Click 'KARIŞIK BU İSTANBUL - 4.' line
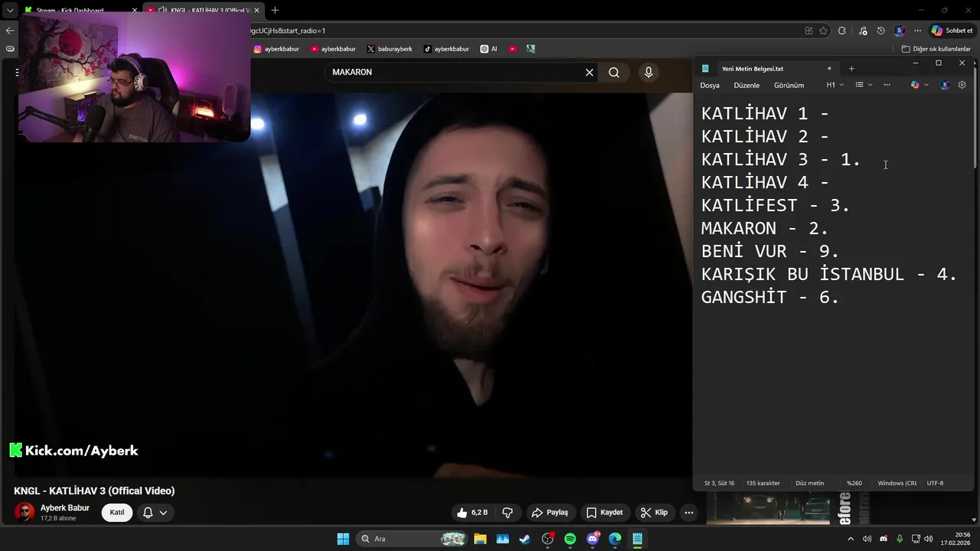Viewport: 980px width, 551px height. pos(829,274)
